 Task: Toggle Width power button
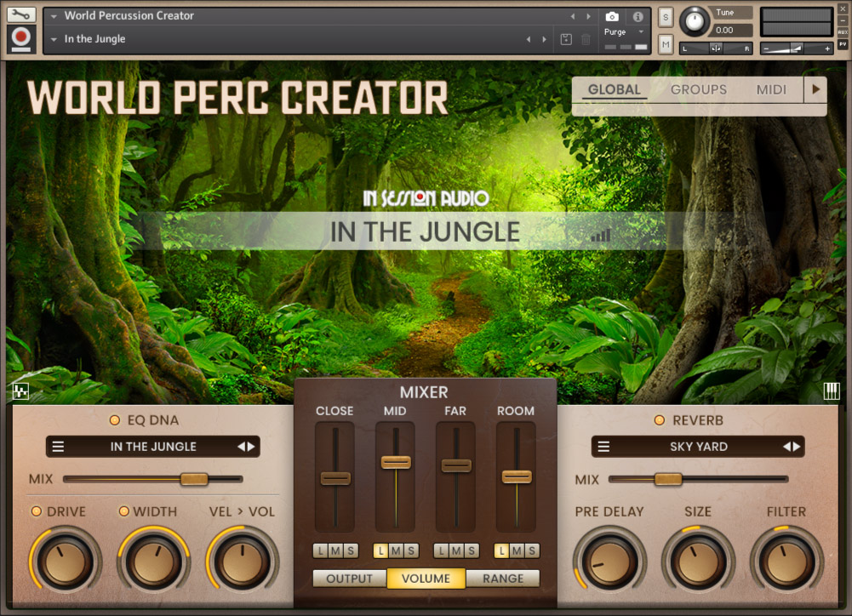click(x=124, y=511)
